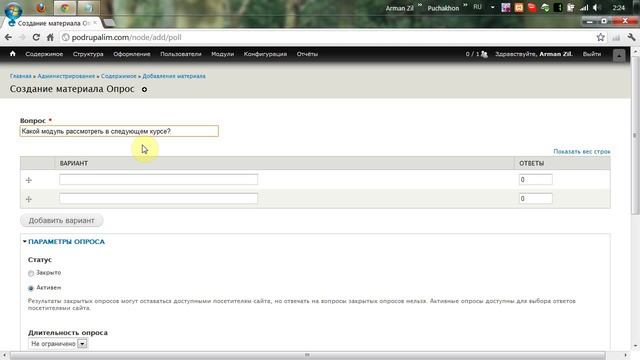
Task: Click the users count icon in admin bar
Action: click(x=484, y=54)
